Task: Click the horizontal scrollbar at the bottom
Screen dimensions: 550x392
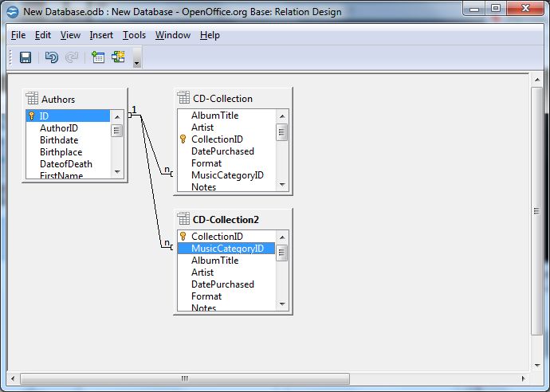Action: coord(183,378)
